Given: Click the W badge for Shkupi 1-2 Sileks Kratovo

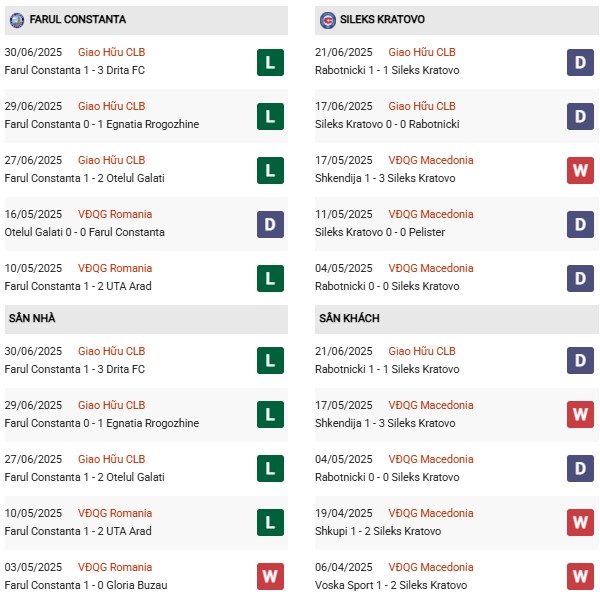Looking at the screenshot, I should (580, 522).
